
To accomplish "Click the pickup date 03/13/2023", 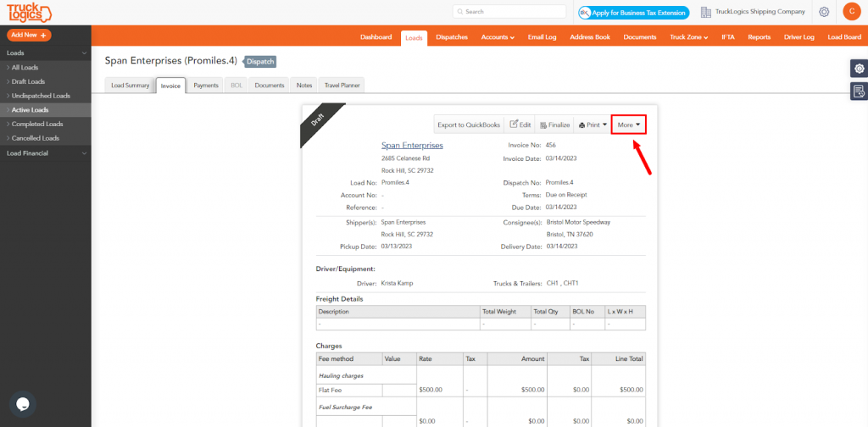I will [397, 247].
